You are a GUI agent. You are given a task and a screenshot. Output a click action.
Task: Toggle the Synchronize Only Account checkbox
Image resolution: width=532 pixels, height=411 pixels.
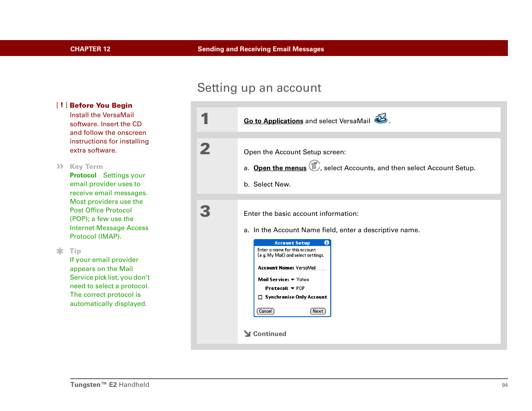[260, 297]
